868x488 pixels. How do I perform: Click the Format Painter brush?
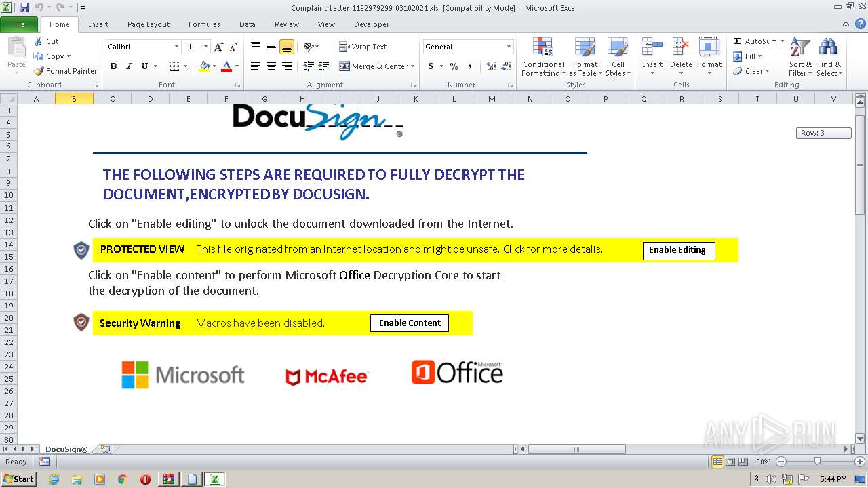coord(39,71)
